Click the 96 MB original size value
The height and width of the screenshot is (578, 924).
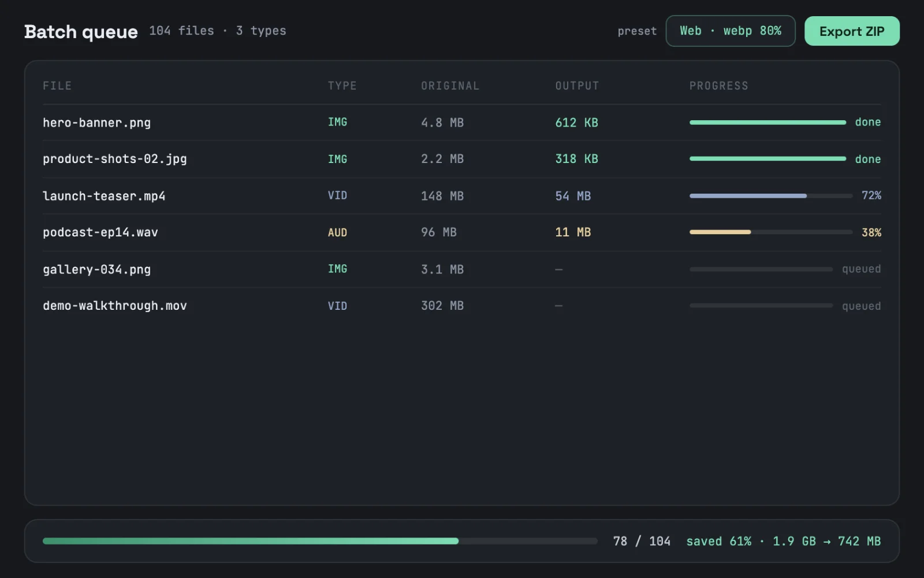[439, 232]
